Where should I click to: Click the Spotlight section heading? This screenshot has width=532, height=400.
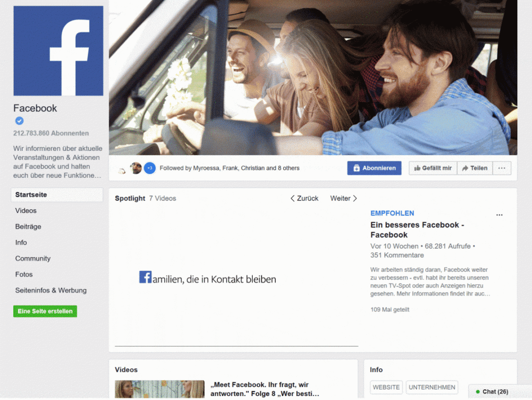click(130, 199)
